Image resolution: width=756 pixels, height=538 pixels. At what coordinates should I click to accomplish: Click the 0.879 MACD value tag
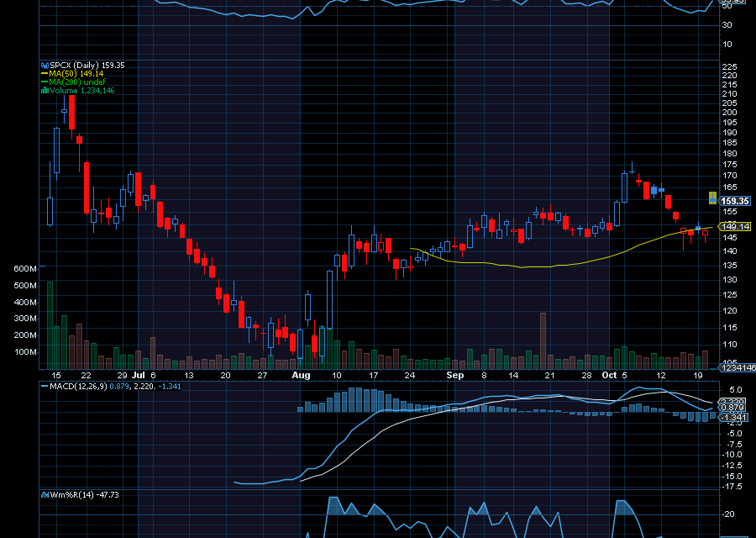coord(732,407)
